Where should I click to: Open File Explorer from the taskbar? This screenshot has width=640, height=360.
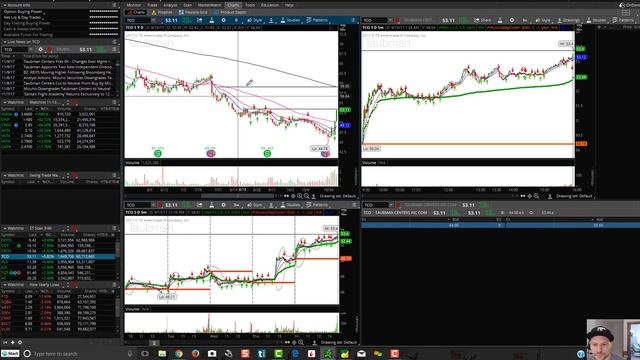(x=162, y=354)
